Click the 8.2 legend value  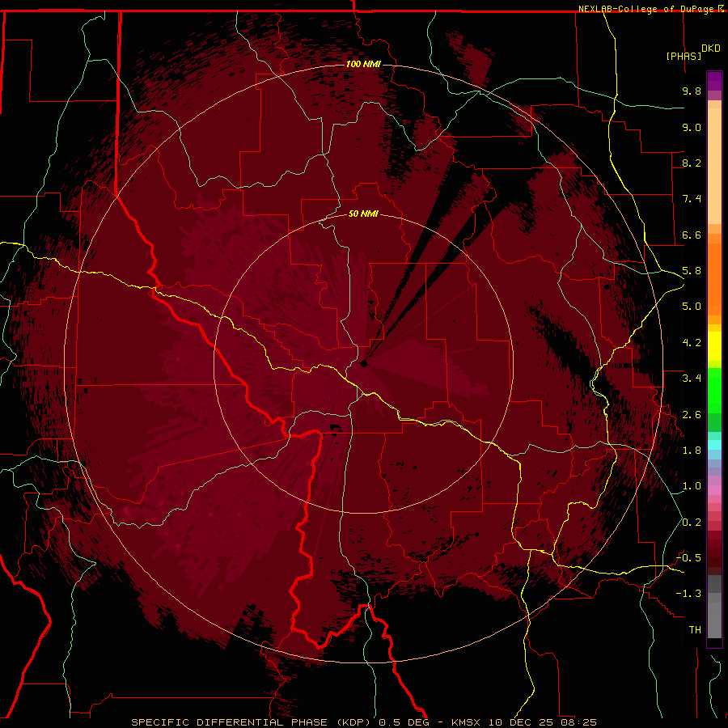[692, 163]
